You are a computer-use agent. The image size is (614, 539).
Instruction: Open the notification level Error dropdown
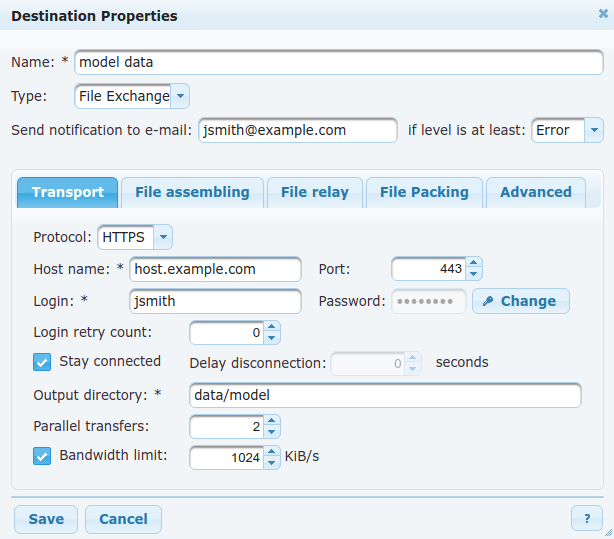594,130
